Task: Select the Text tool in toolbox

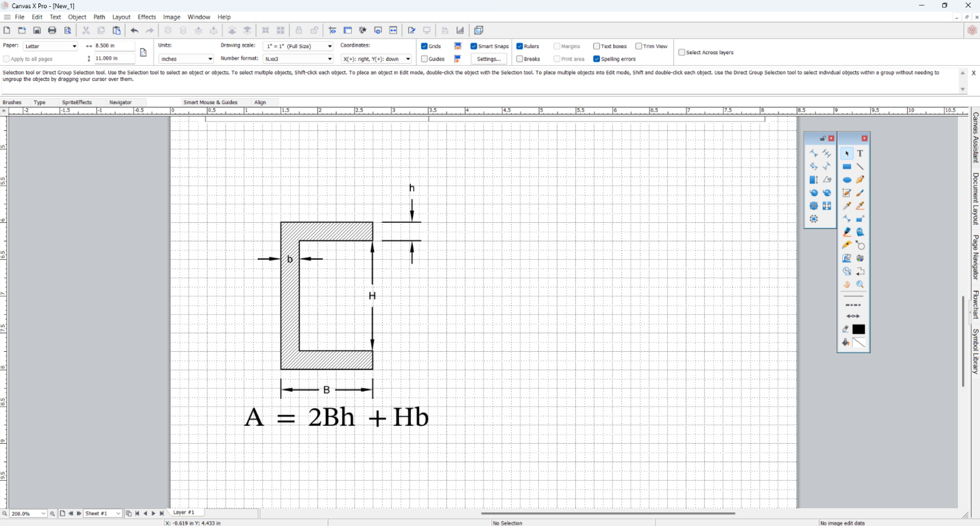Action: [x=860, y=154]
